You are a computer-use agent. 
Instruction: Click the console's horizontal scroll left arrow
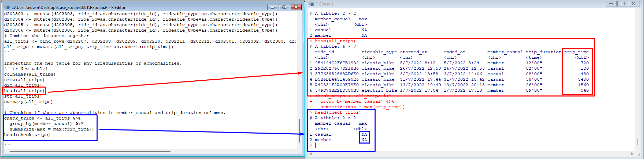(x=311, y=154)
